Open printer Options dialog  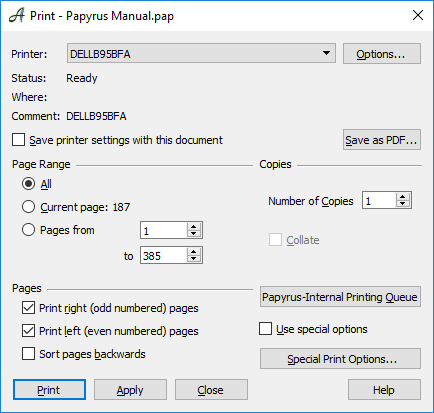pyautogui.click(x=382, y=53)
